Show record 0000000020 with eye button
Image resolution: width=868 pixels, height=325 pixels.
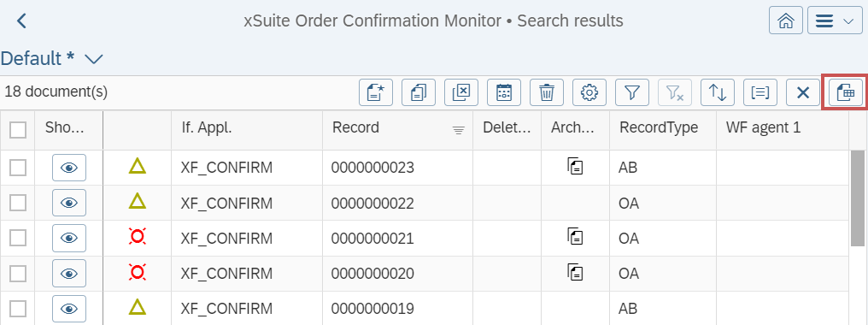(x=69, y=274)
